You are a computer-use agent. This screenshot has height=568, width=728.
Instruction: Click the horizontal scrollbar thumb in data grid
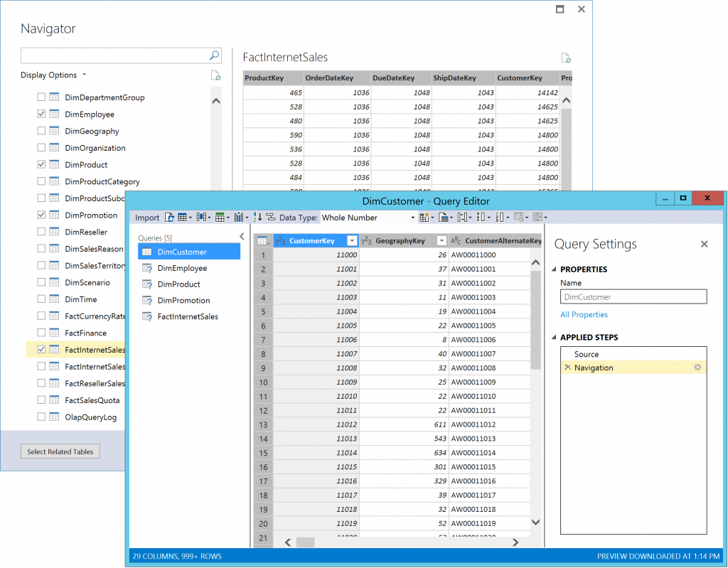pos(305,542)
